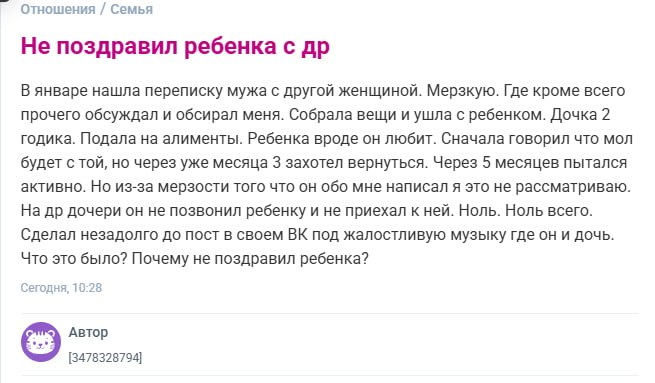Open the Отношения breadcrumb link

(58, 9)
